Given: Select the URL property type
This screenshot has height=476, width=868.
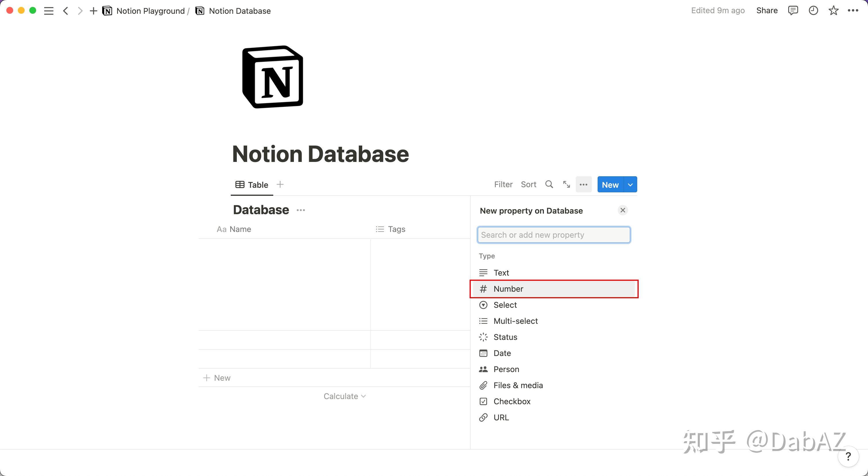Looking at the screenshot, I should click(x=501, y=417).
